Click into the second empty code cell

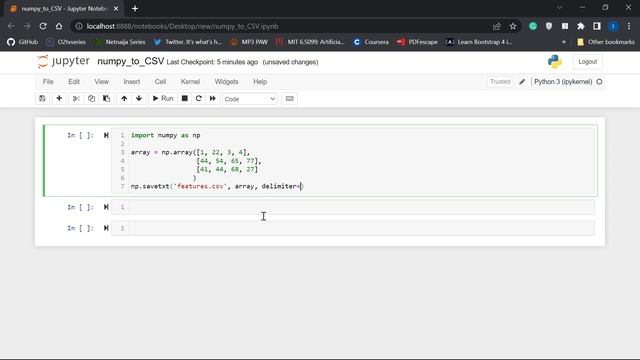pyautogui.click(x=361, y=207)
